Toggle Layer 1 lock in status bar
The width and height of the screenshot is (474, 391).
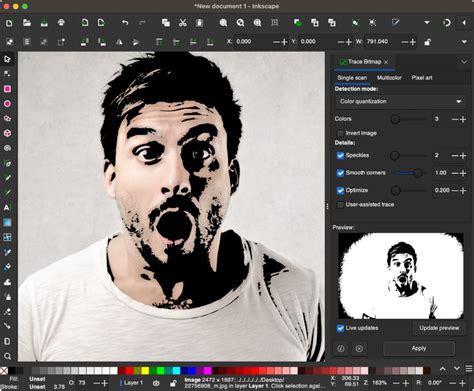[173, 383]
